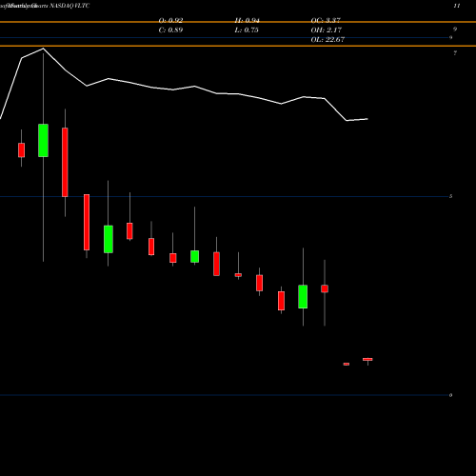Select the open value "O: 0.92"
476x476 pixels.
(170, 21)
